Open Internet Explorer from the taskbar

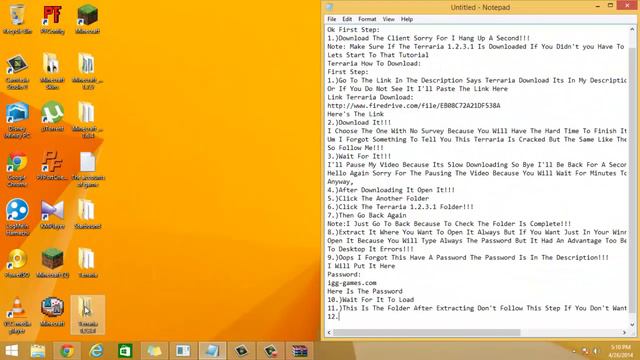(96, 351)
